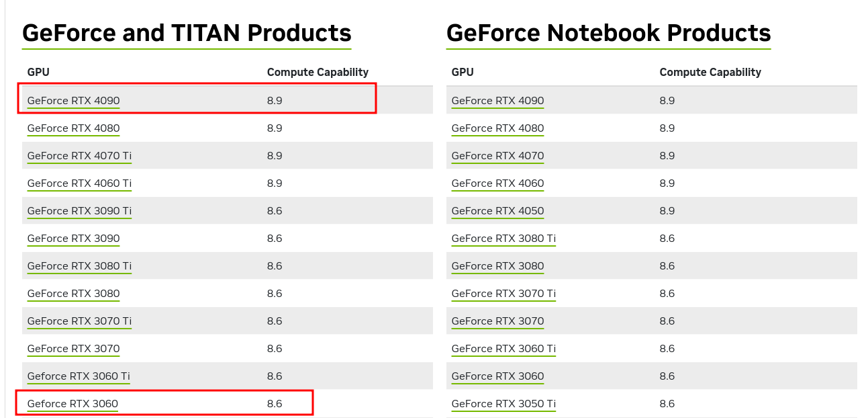
Task: Open the GeForce RTX 3050 Ti link
Action: tap(503, 404)
